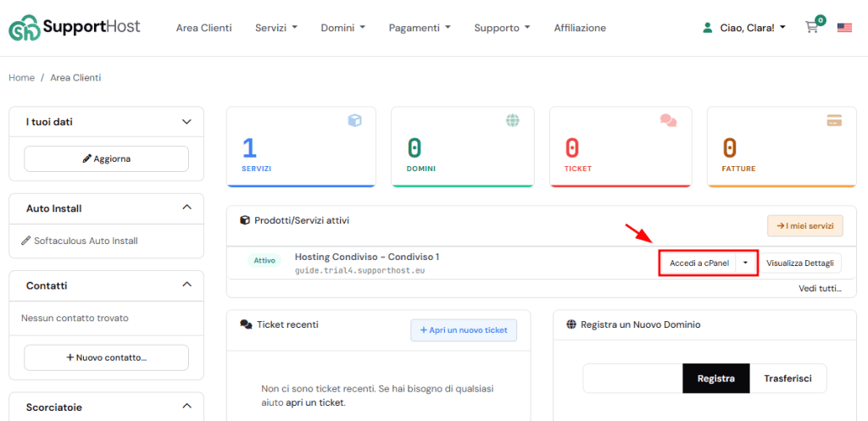Click the Nessun contatto trovato text
Image resolution: width=868 pixels, height=421 pixels.
(x=75, y=319)
